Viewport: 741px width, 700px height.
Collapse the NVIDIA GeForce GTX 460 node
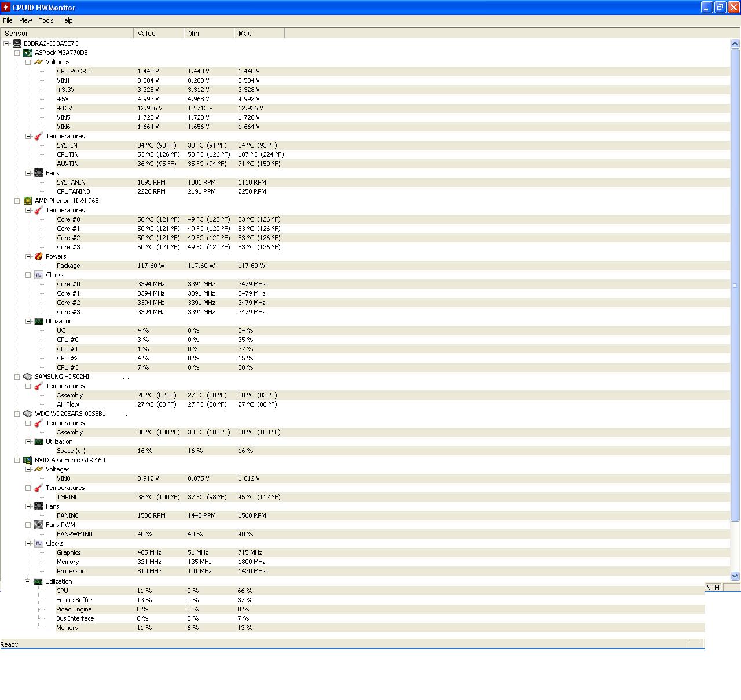(x=17, y=460)
